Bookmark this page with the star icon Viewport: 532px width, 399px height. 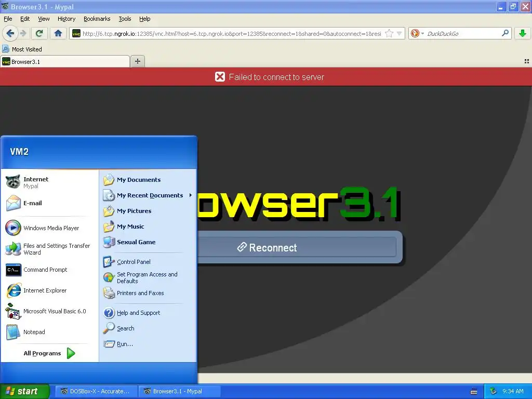click(x=389, y=33)
